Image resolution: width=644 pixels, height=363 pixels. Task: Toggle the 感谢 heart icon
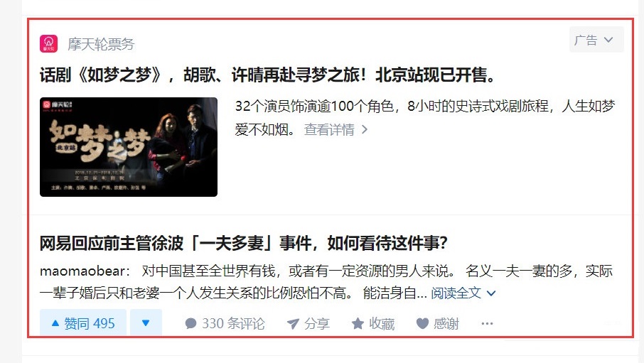tap(423, 324)
